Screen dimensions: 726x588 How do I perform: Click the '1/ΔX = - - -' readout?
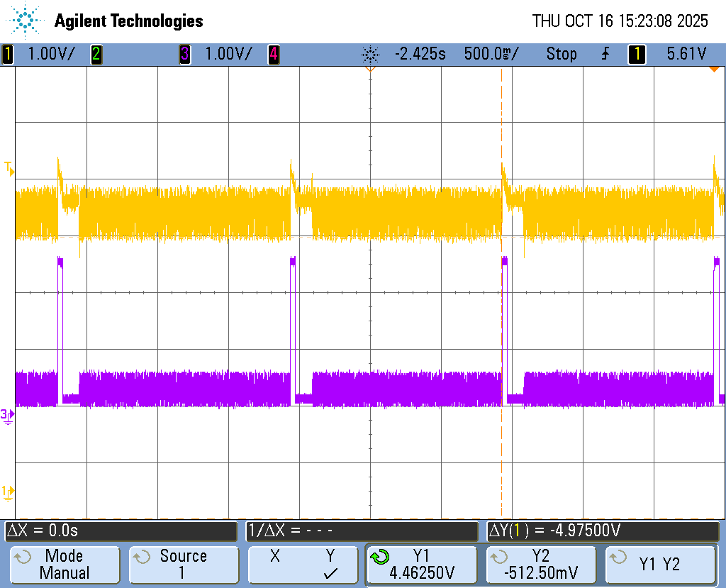[362, 531]
